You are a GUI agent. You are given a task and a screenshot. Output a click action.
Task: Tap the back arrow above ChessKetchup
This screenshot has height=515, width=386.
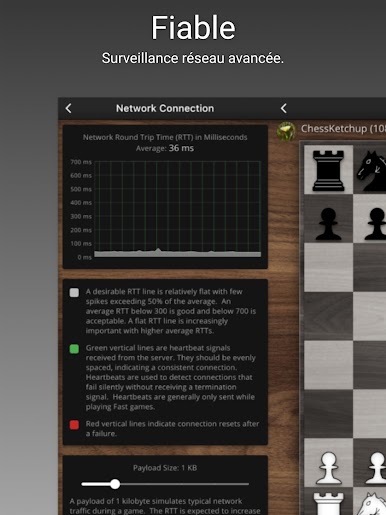283,108
